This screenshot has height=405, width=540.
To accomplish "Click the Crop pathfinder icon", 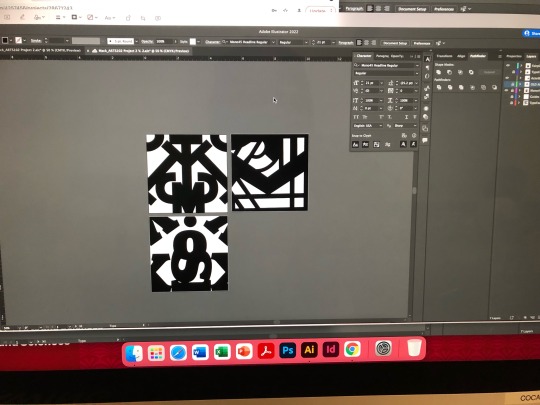I will [472, 87].
